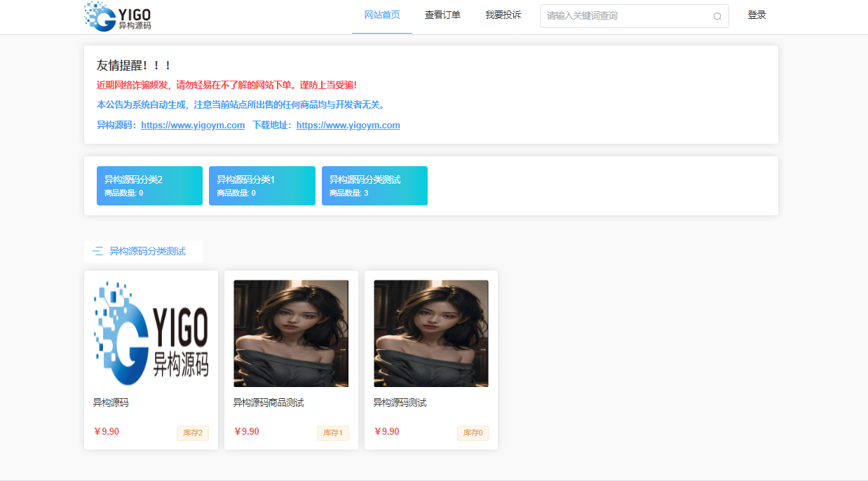
Task: Click the filter icon beside 异构源码分类测试 heading
Action: click(99, 250)
